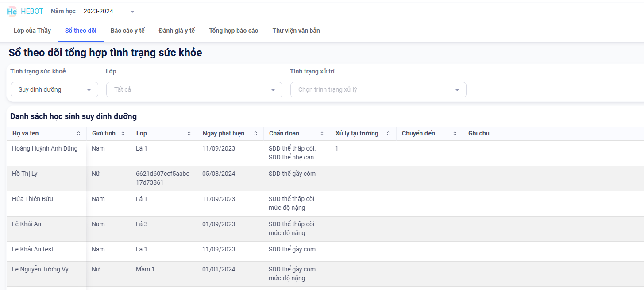Click student name Hoàng Huỳnh Anh Dũng
Screen dimensions: 644x290
point(45,148)
